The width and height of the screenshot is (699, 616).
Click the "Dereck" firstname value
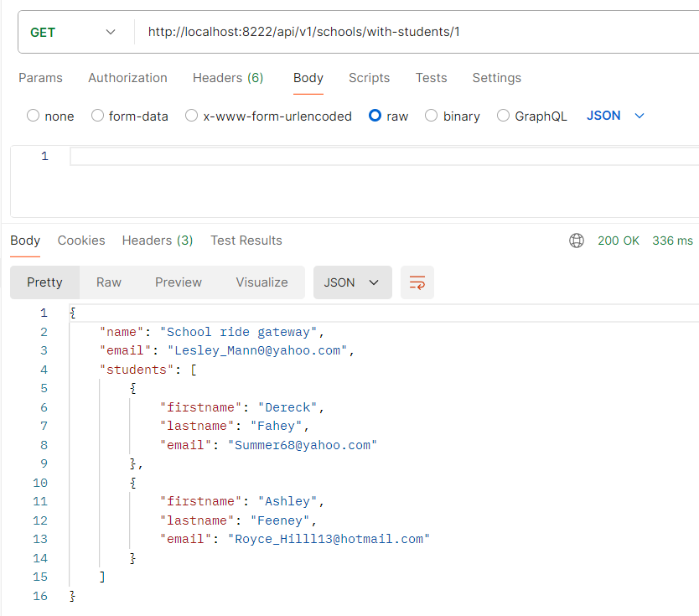(x=287, y=407)
